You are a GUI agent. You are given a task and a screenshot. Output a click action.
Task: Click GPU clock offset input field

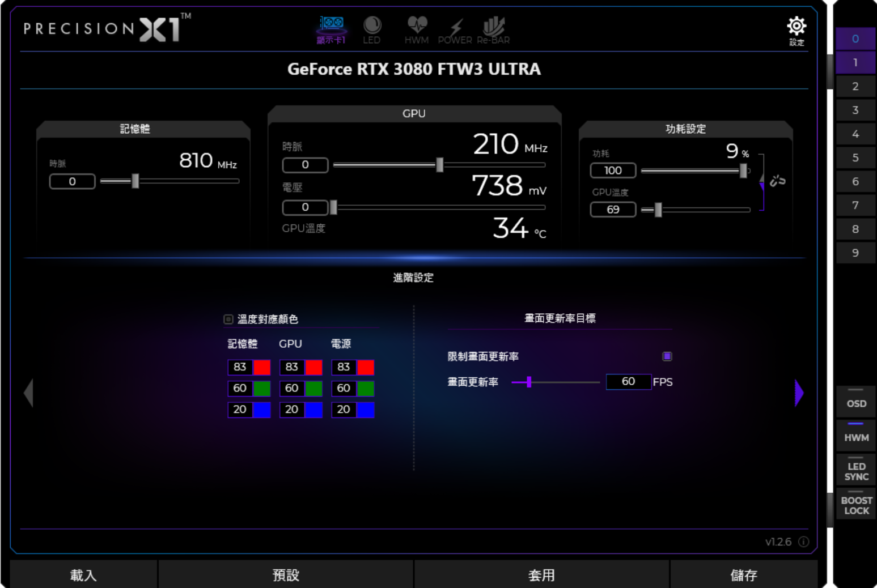tap(306, 165)
